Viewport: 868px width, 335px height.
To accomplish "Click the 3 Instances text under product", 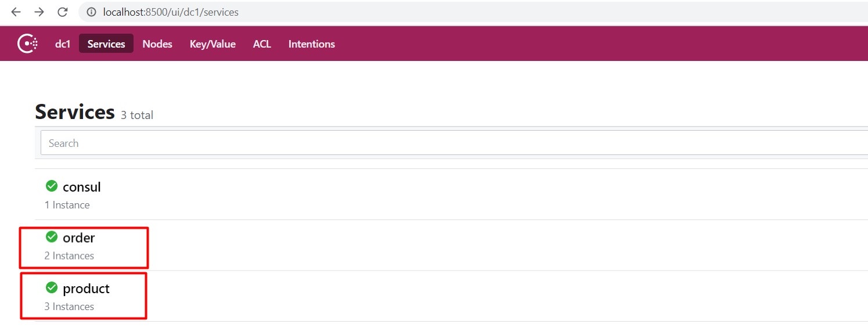I will click(69, 307).
